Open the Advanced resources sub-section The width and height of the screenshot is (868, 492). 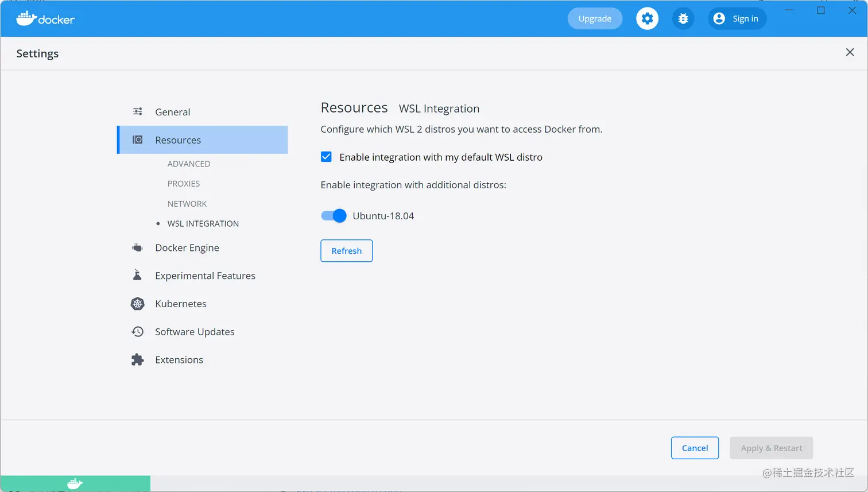click(189, 164)
